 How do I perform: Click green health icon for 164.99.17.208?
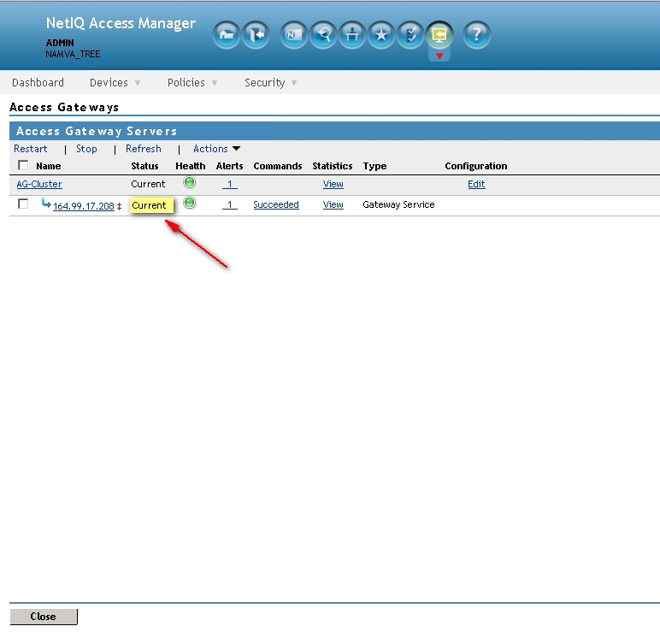[190, 203]
